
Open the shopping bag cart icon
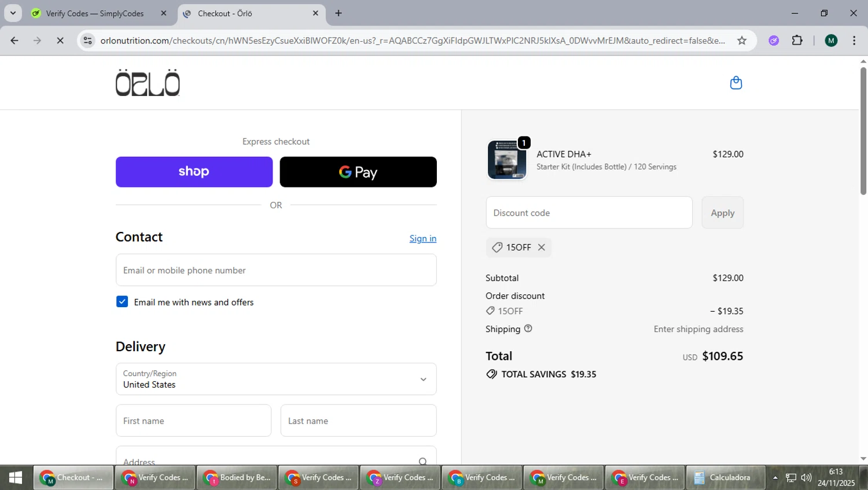(735, 83)
